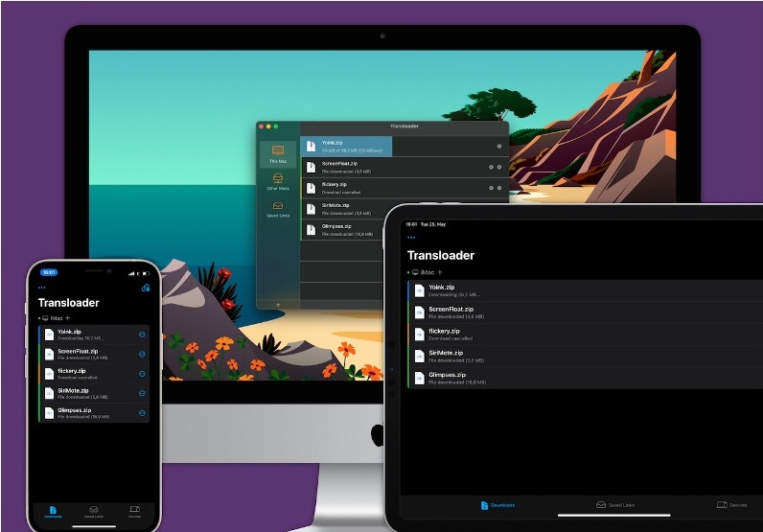Select Glimpses.zip name on iPad
The width and height of the screenshot is (763, 532).
[x=448, y=375]
